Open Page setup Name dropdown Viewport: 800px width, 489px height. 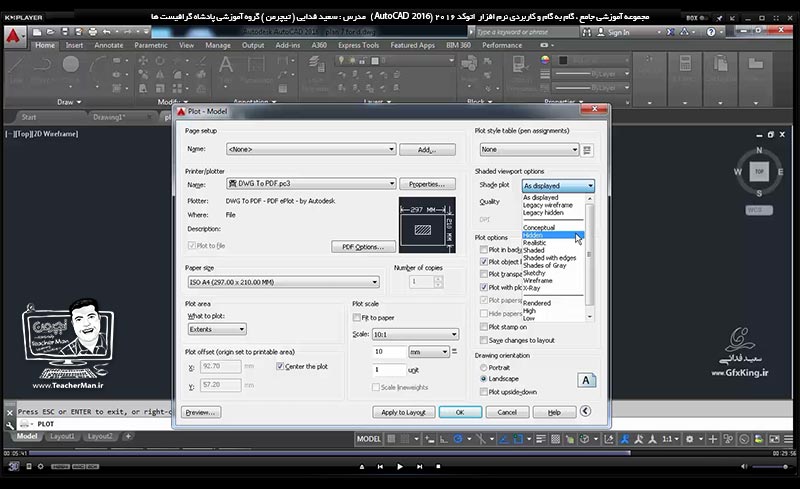[311, 149]
